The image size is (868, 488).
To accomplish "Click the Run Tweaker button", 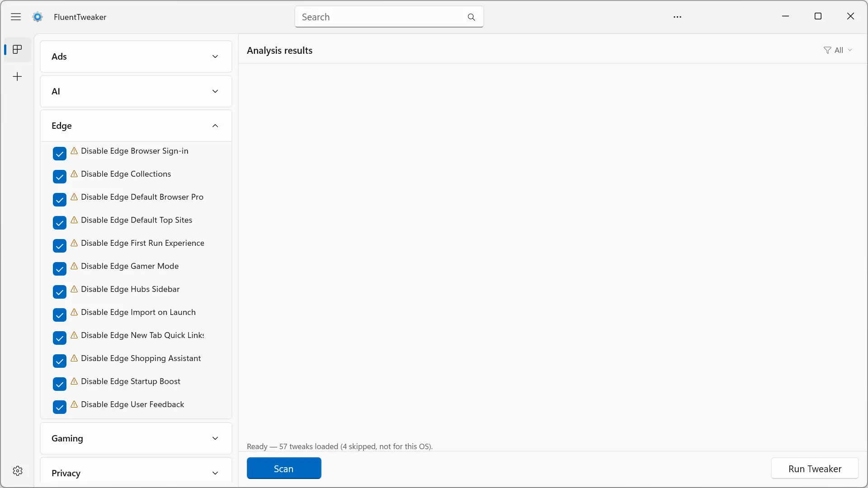I will click(815, 469).
